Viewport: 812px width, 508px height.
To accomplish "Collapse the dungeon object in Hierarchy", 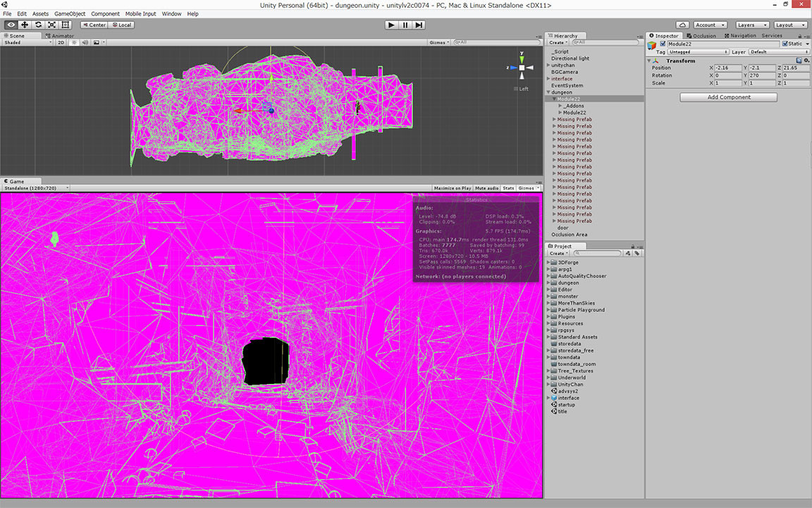I will point(548,92).
